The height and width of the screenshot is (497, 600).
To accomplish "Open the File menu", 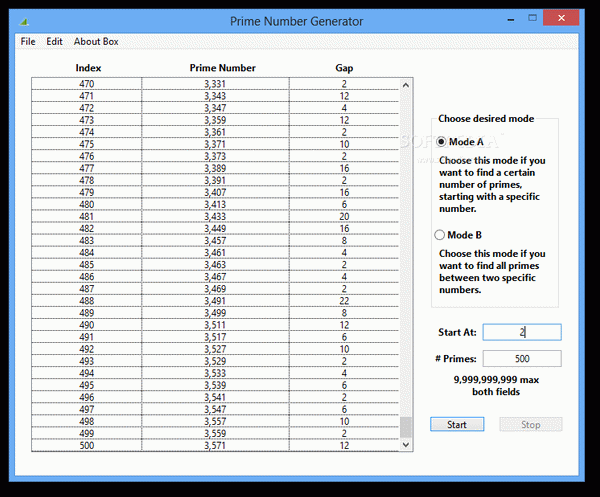I will (28, 42).
